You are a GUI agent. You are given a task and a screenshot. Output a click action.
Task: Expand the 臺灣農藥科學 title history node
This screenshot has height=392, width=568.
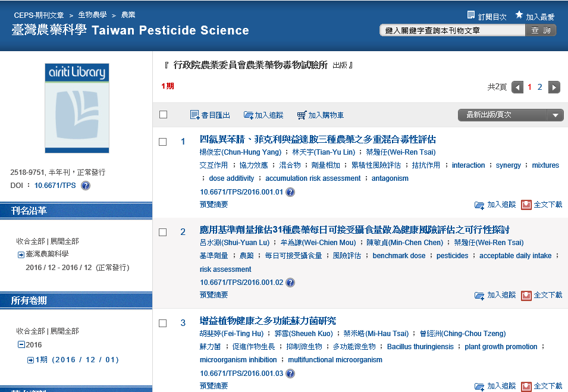[21, 255]
